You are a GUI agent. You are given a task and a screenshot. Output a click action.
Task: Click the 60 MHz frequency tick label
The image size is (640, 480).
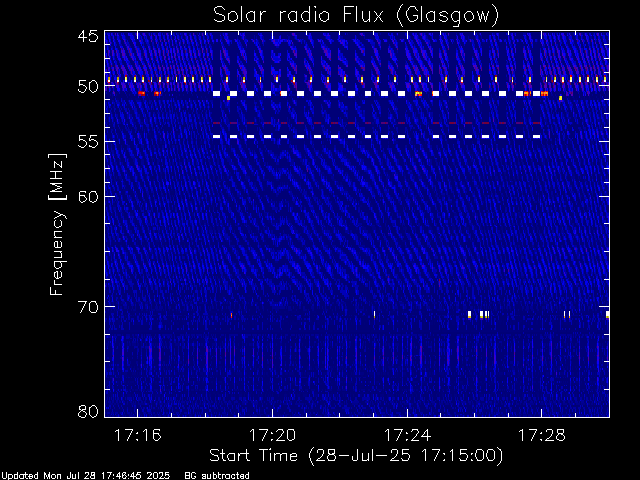(88, 197)
